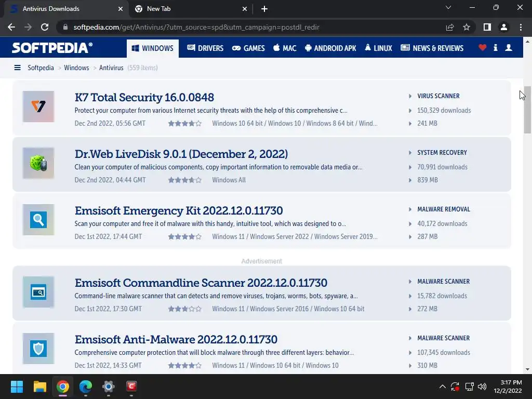Open Microsoft Edge from the taskbar
532x399 pixels.
tap(86, 387)
